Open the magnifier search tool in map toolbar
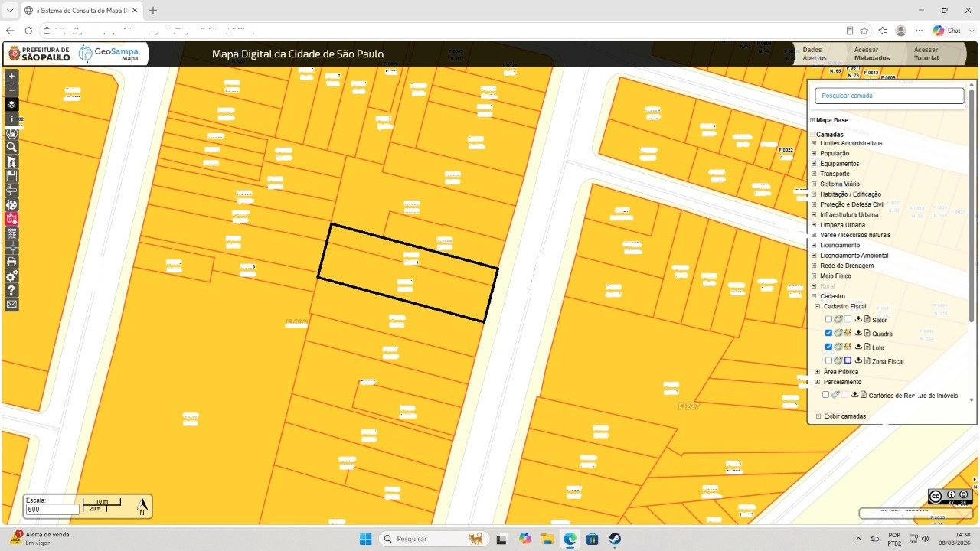 (x=11, y=147)
